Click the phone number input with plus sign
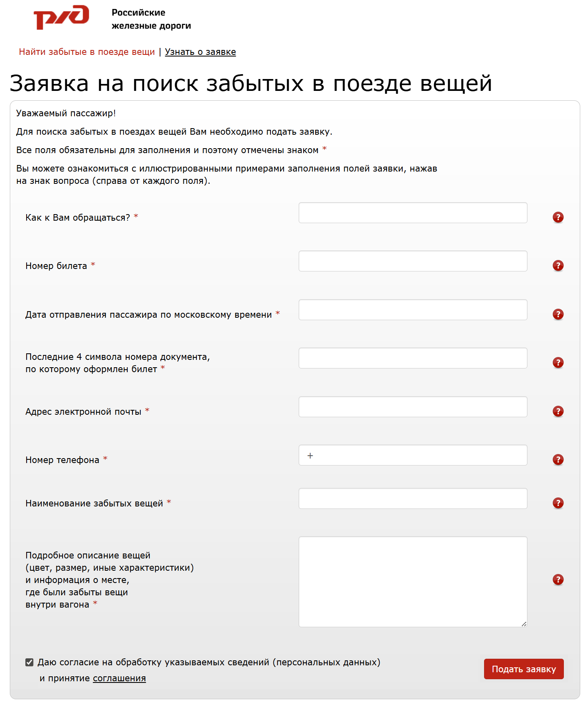Viewport: 588px width, 705px height. (412, 455)
